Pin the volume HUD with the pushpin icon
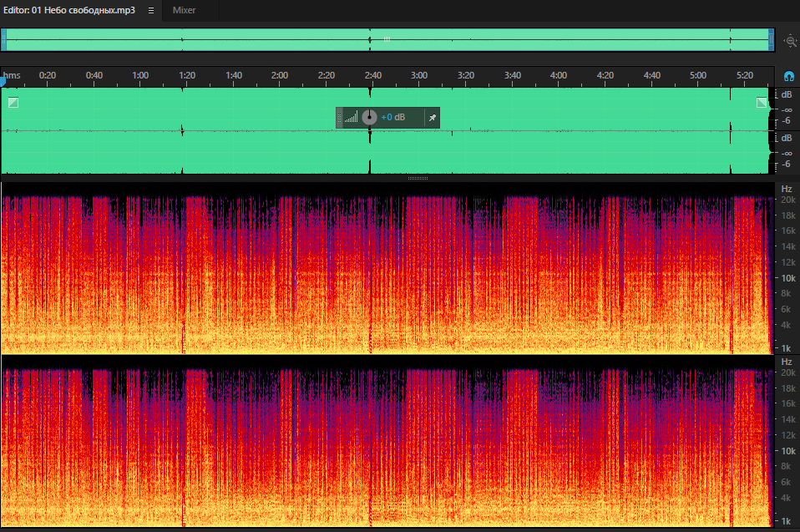800x532 pixels. tap(432, 118)
